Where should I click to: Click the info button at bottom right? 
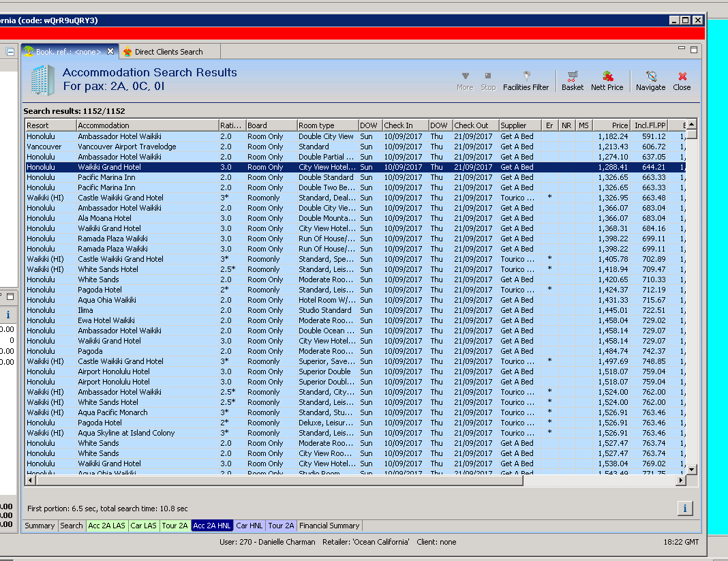point(685,508)
